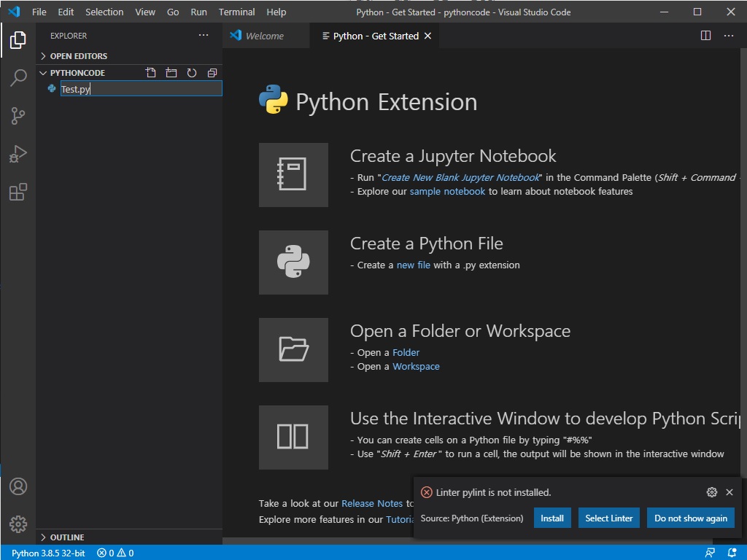The height and width of the screenshot is (560, 747).
Task: Open the Selection menu
Action: [104, 12]
